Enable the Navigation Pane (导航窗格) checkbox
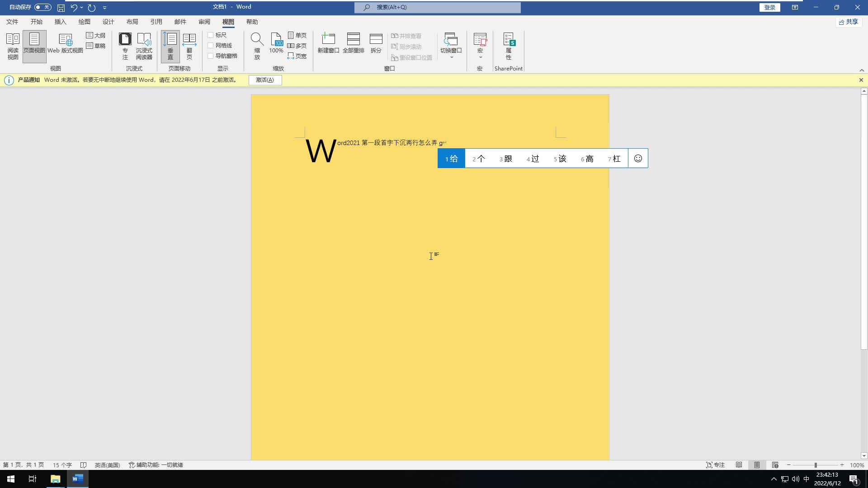868x488 pixels. click(210, 56)
